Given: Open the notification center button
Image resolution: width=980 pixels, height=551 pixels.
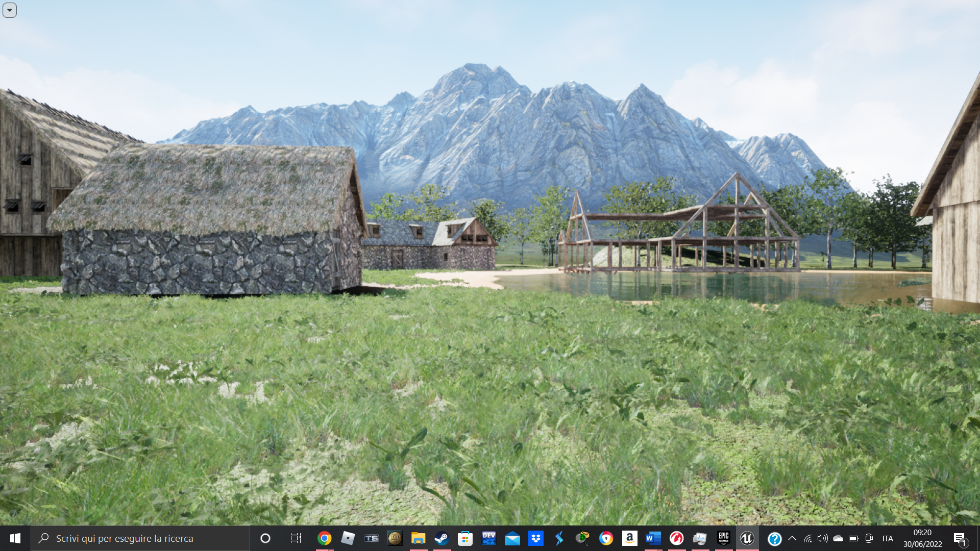Looking at the screenshot, I should pos(960,538).
